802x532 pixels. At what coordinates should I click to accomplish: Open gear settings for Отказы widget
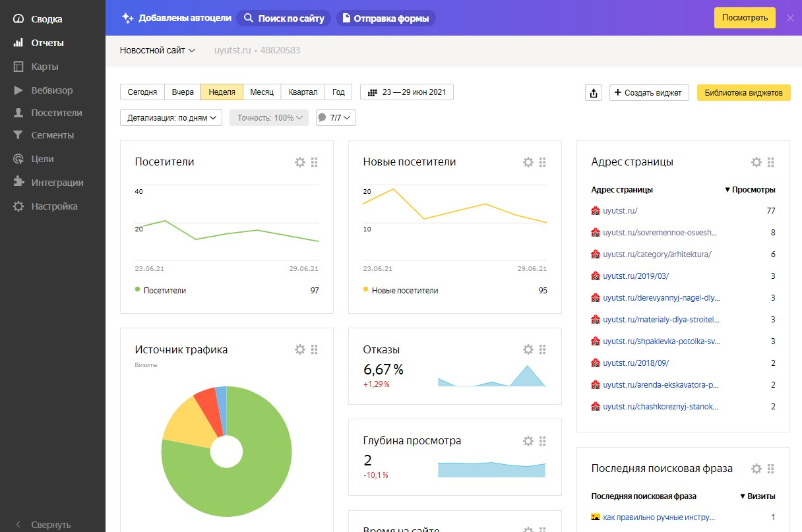click(528, 349)
